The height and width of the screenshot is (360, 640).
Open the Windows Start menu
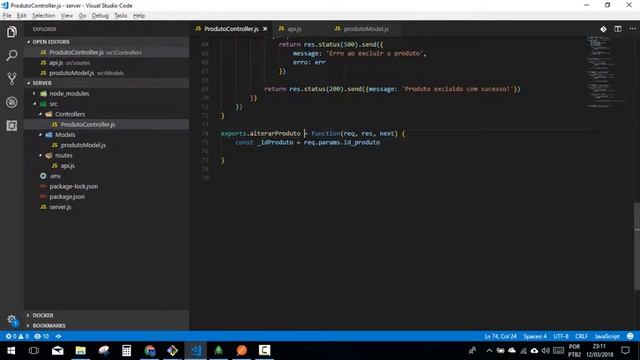coord(11,351)
